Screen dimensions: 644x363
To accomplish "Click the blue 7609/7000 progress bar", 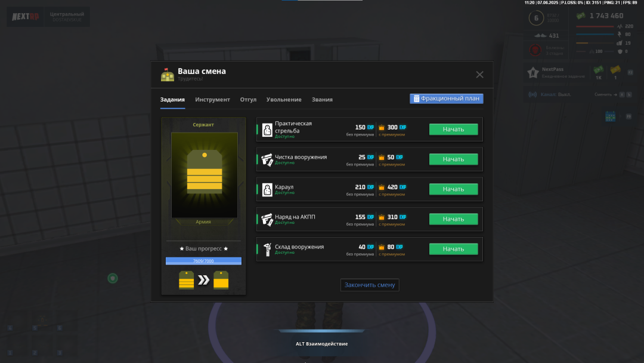I will coord(203,261).
